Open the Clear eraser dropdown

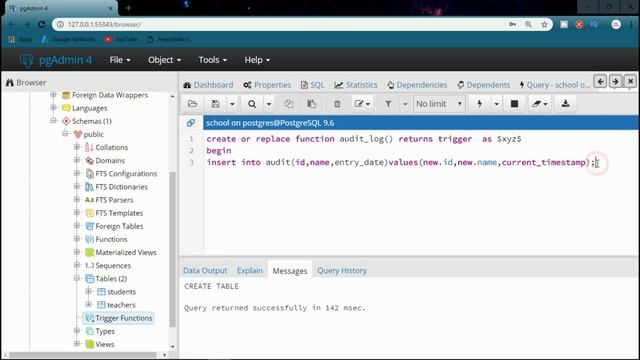pyautogui.click(x=540, y=104)
